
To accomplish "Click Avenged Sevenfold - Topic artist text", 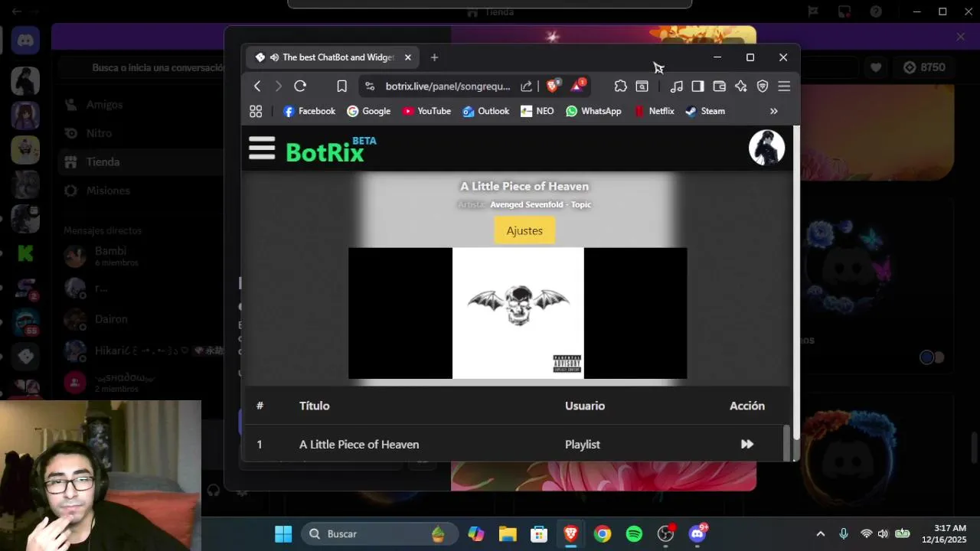I will [541, 204].
